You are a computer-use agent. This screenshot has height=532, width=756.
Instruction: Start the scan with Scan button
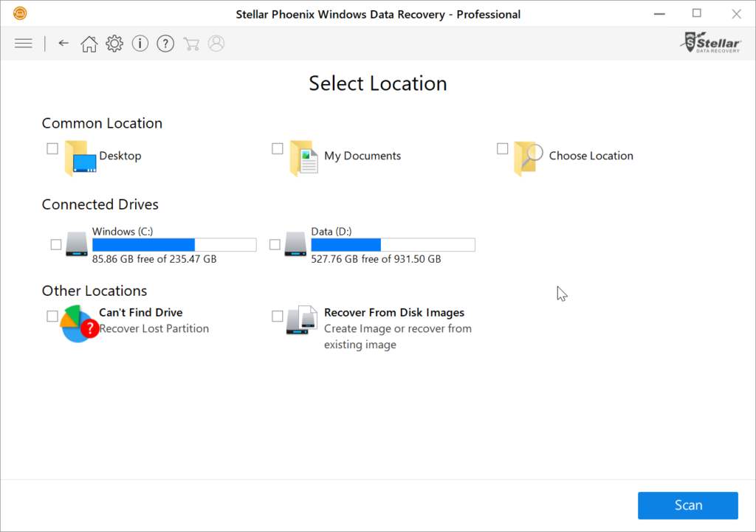click(687, 505)
